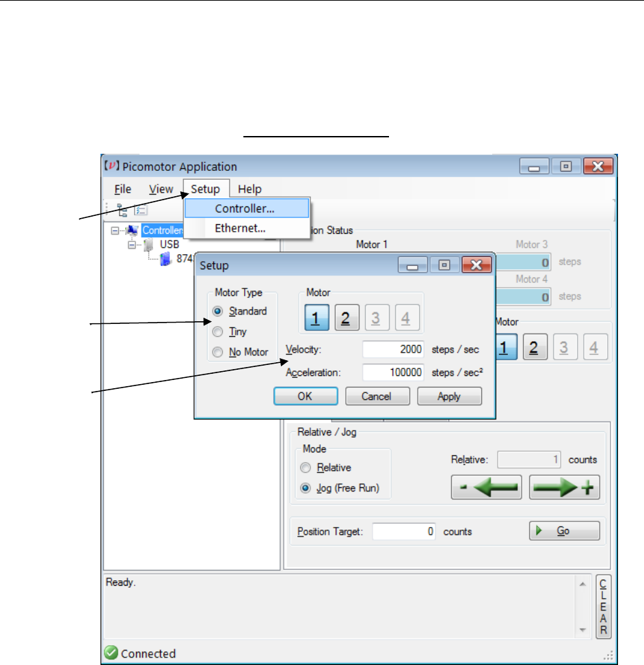Click the Motor 4 position field
The width and height of the screenshot is (644, 665).
pyautogui.click(x=523, y=297)
